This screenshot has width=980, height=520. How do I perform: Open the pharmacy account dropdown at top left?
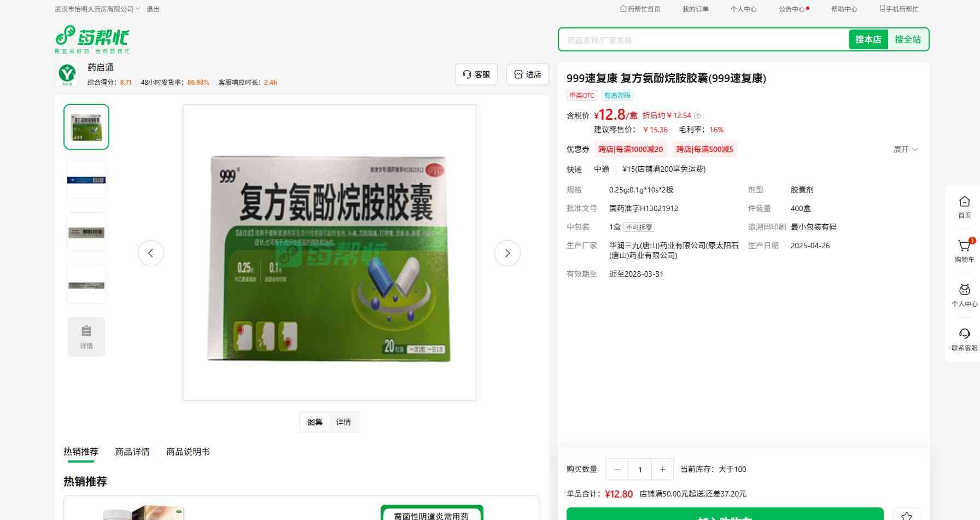pos(97,9)
